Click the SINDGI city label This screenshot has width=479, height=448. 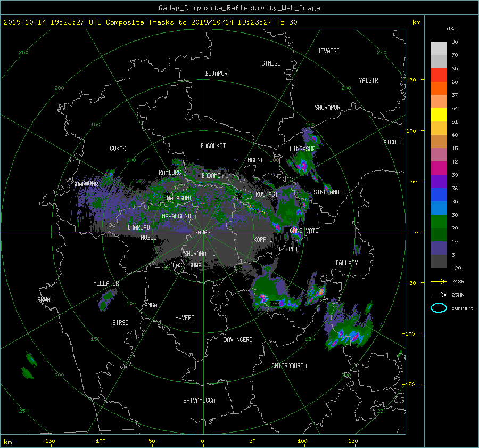tap(271, 63)
